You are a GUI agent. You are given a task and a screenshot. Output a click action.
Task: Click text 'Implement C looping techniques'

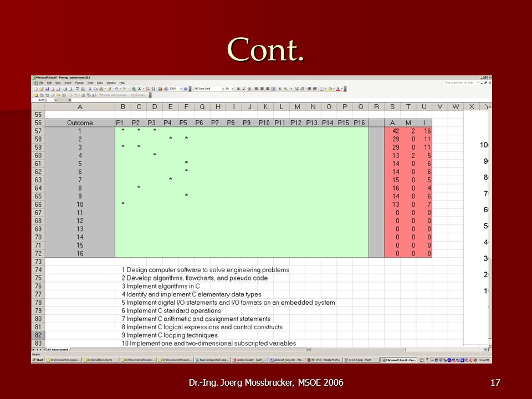point(172,335)
